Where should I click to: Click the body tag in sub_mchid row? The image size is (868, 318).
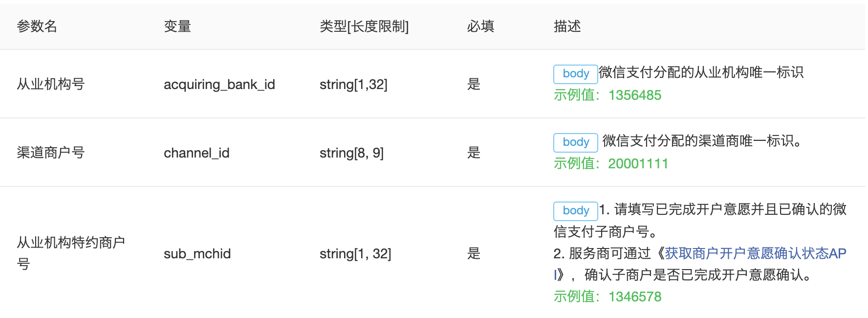coord(575,211)
